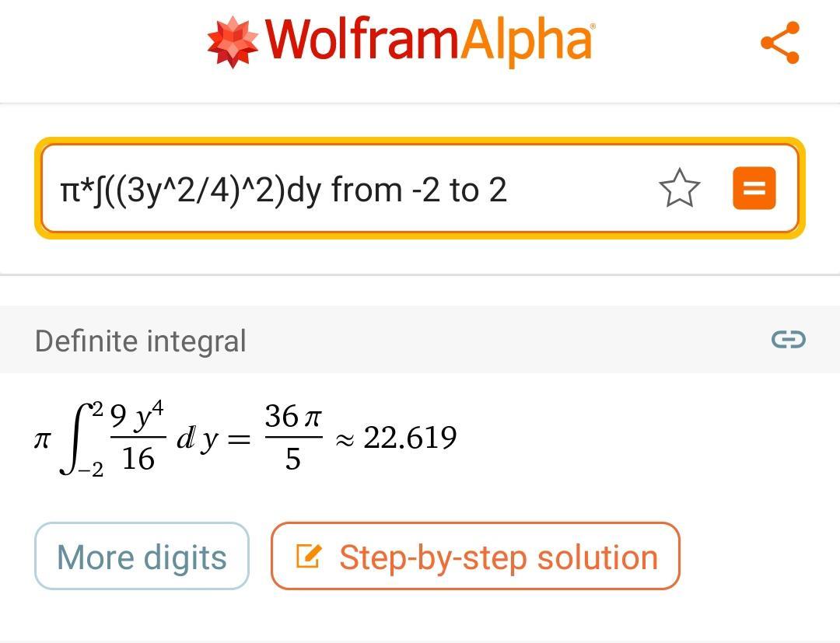Tap the share icon

(779, 43)
